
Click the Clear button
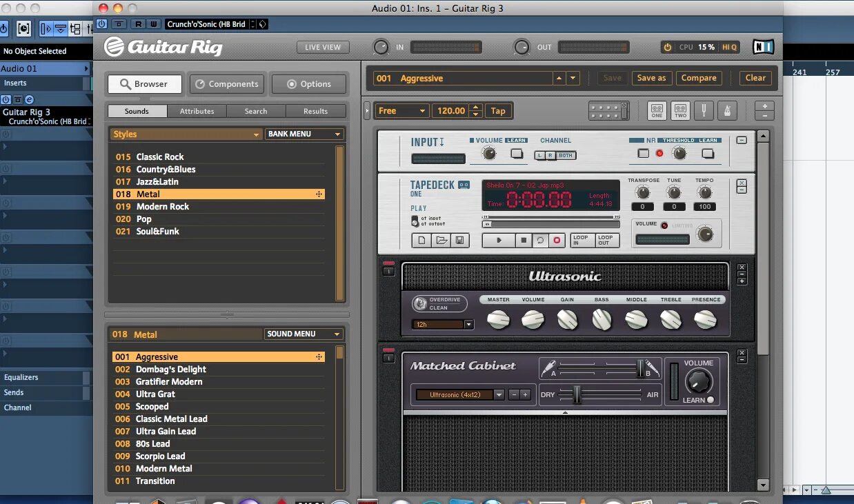(755, 78)
